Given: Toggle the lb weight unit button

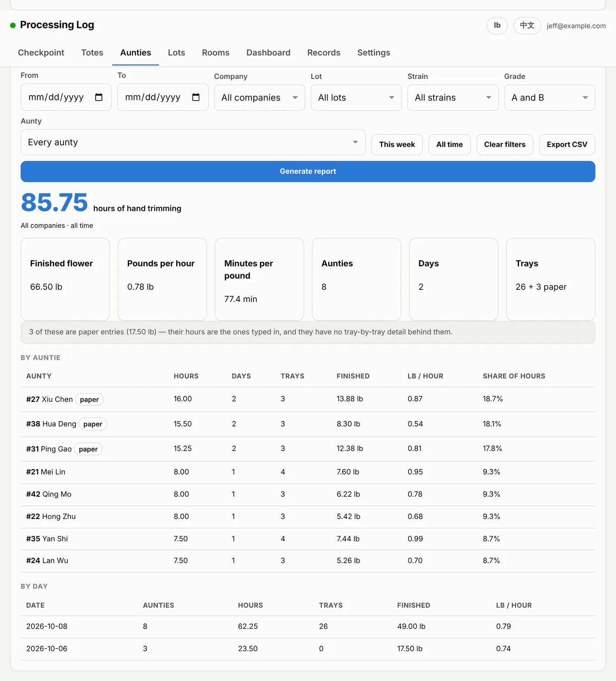Looking at the screenshot, I should point(497,25).
